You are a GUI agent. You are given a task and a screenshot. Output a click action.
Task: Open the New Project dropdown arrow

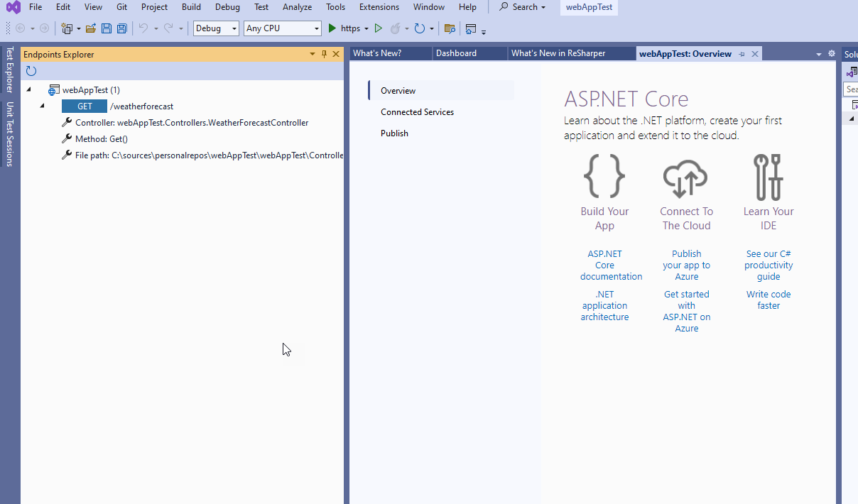[79, 29]
